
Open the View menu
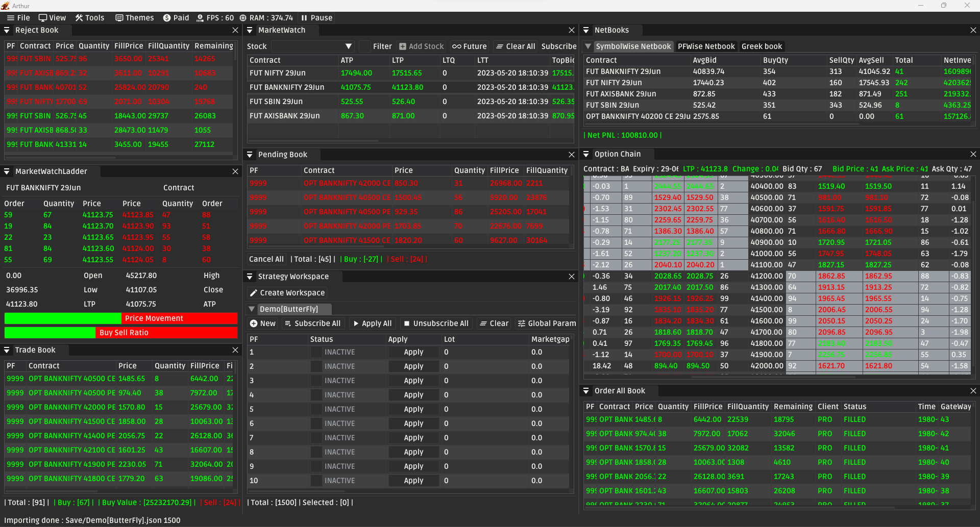(53, 18)
